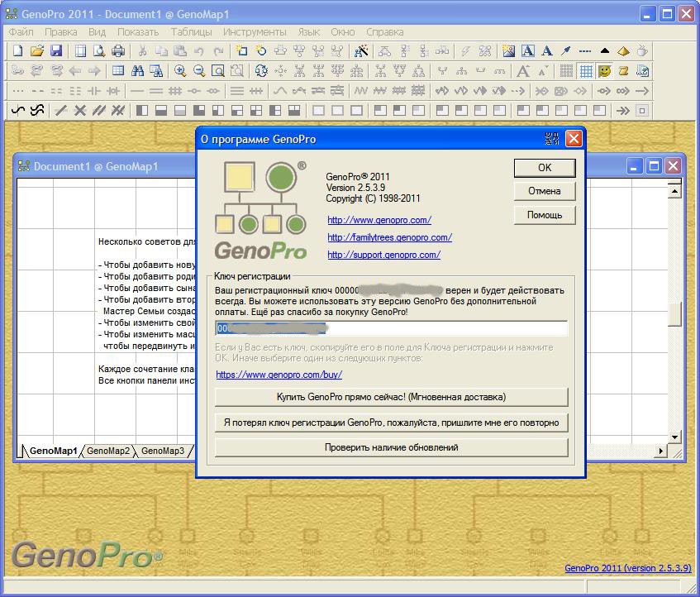Screen dimensions: 700x597
Task: Click the black triangle shape icon
Action: point(604,51)
